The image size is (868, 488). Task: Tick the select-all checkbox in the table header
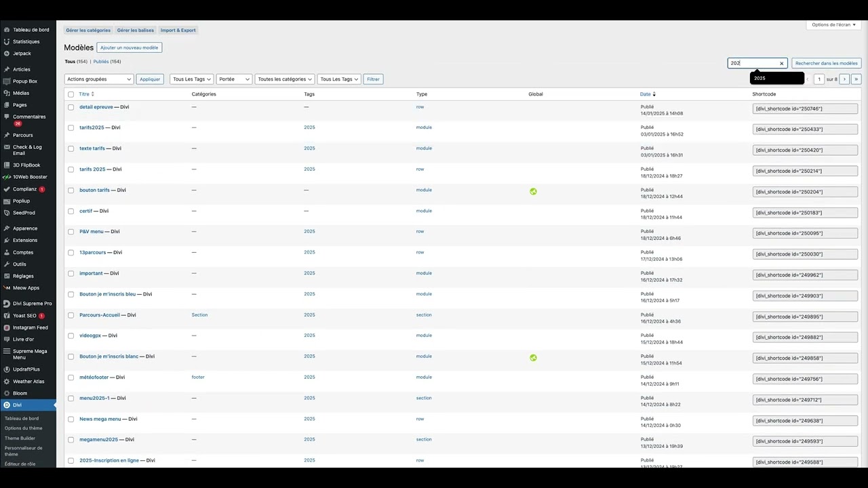pyautogui.click(x=71, y=94)
